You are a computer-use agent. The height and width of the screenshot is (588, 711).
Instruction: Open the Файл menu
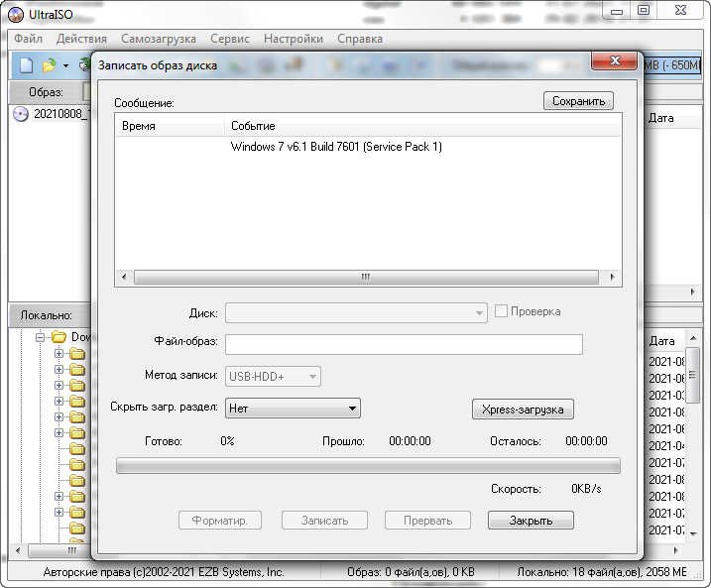(x=28, y=39)
